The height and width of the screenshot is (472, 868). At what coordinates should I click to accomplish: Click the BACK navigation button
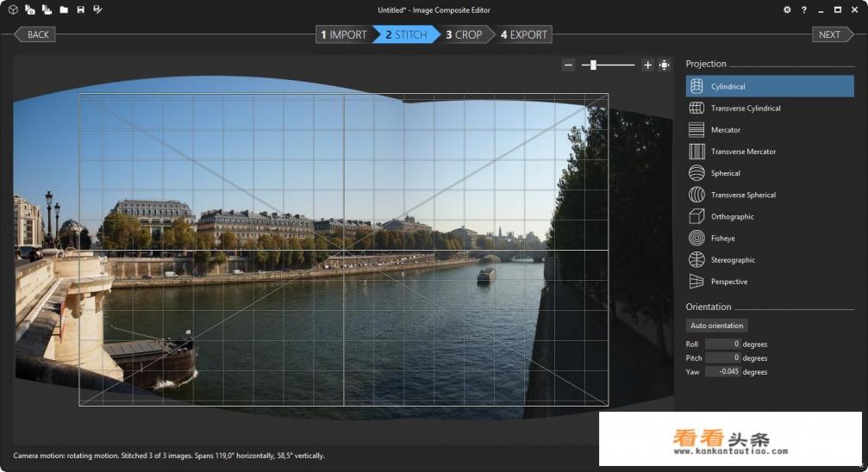pos(35,34)
